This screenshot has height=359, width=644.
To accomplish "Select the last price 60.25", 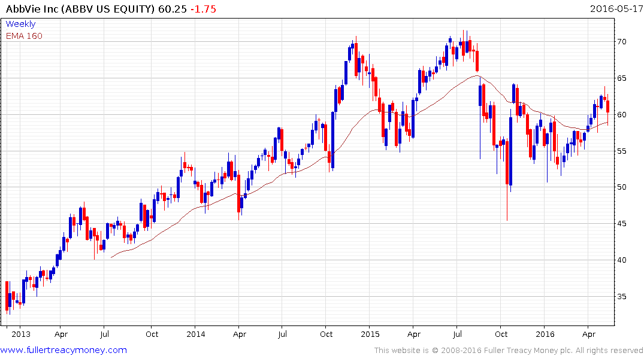I will 173,9.
